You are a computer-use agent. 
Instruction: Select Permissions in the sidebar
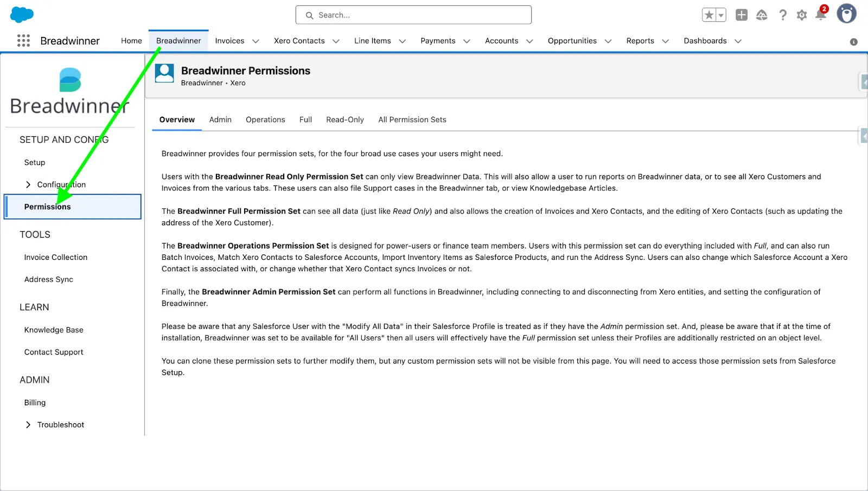73,207
